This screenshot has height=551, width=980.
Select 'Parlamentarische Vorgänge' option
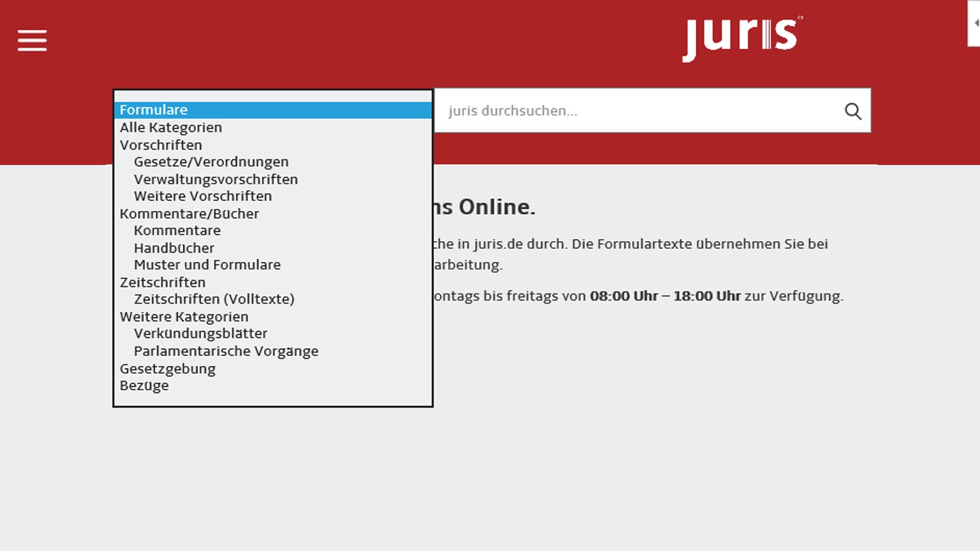click(x=273, y=351)
